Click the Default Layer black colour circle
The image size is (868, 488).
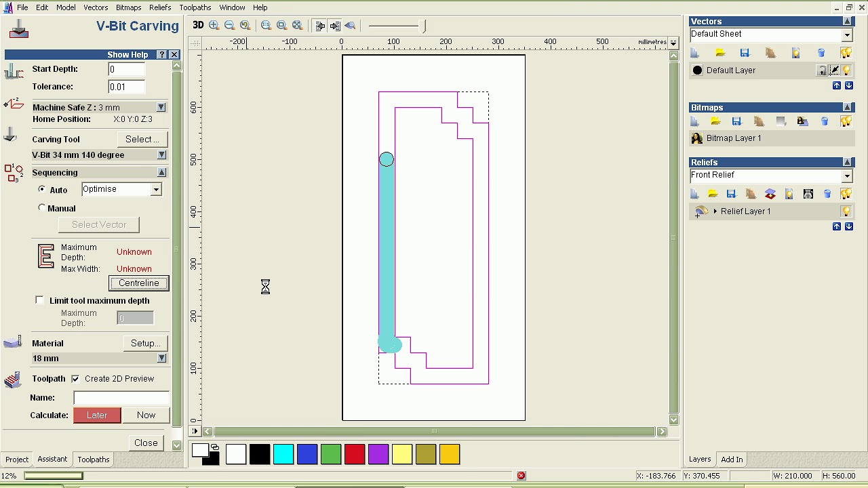coord(697,70)
